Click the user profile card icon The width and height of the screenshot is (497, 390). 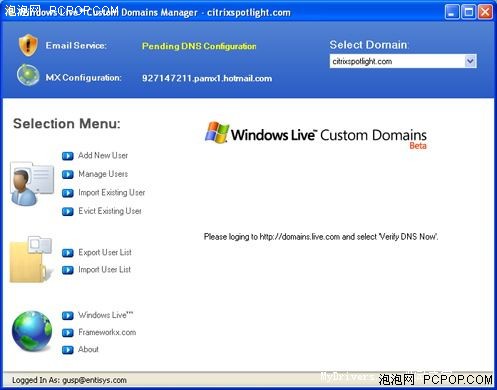click(x=32, y=184)
